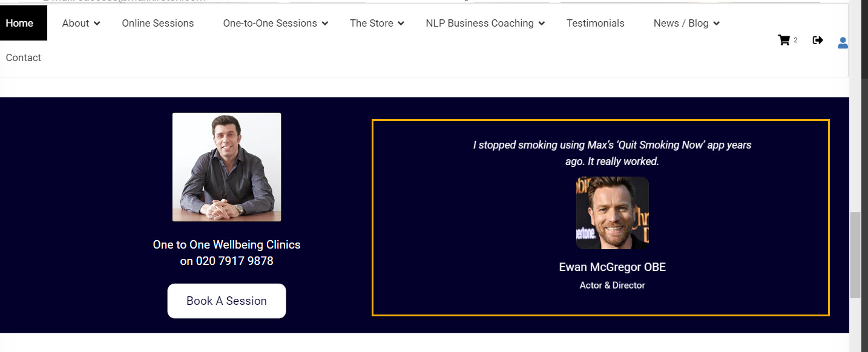Click the portrait of man at desk

tap(226, 167)
